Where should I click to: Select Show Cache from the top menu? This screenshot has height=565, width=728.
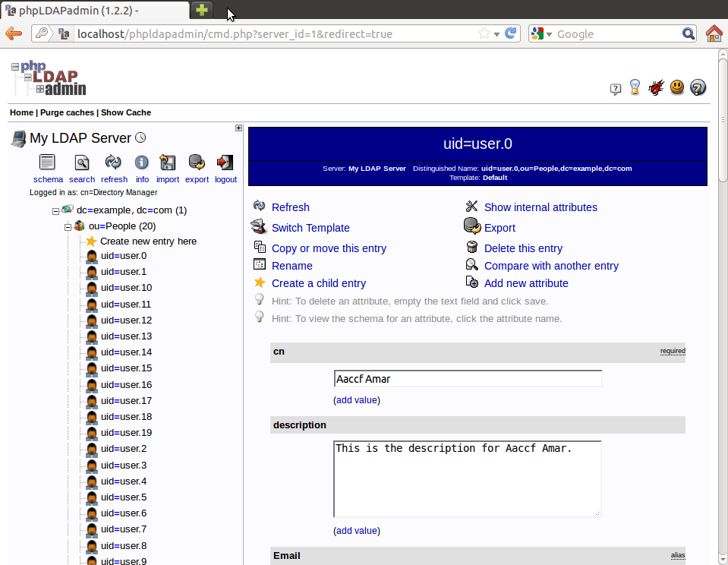point(126,112)
